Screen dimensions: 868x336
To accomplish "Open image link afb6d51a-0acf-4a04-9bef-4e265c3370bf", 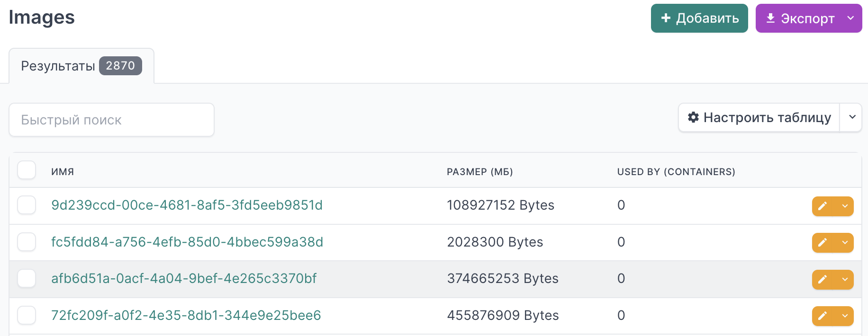I will (183, 278).
